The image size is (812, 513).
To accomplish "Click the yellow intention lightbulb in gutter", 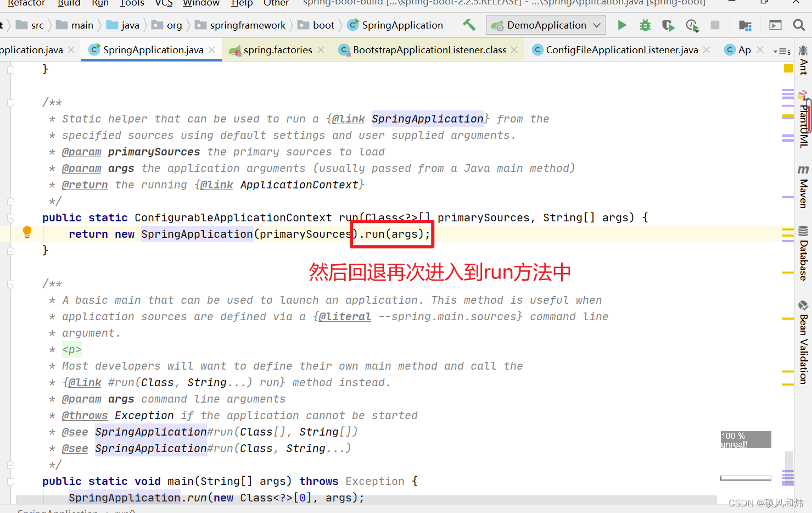I will click(x=27, y=232).
